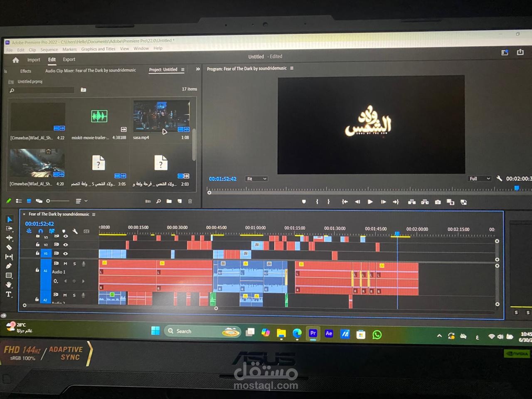This screenshot has width=532, height=399.
Task: Click the Find magnifier icon in Project panel
Action: (158, 201)
